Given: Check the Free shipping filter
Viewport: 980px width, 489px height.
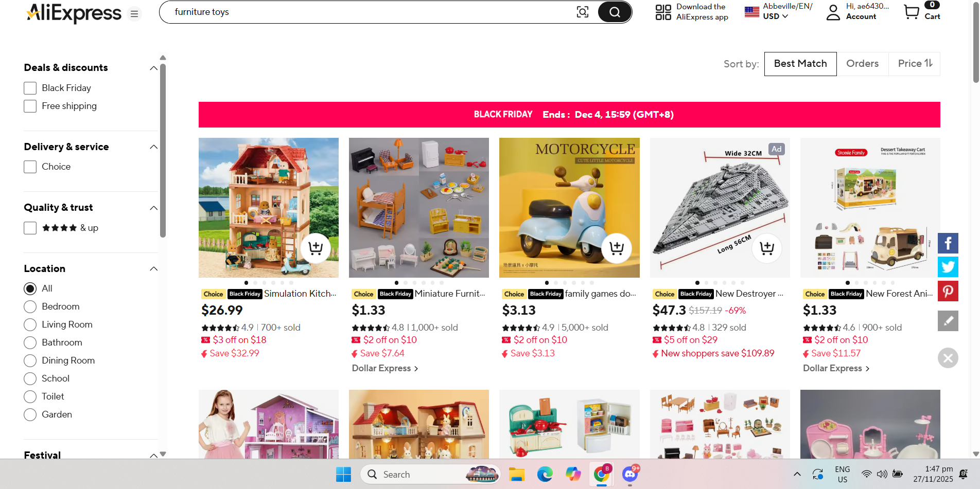Looking at the screenshot, I should click(30, 106).
